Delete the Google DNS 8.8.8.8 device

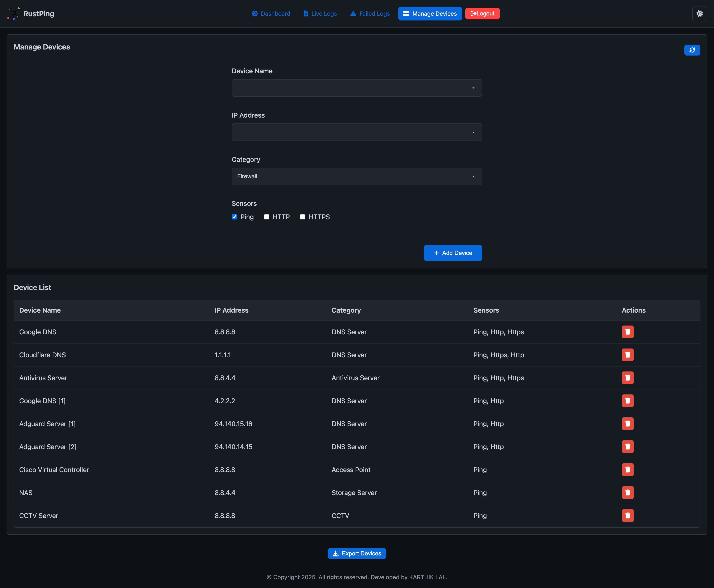coord(627,332)
